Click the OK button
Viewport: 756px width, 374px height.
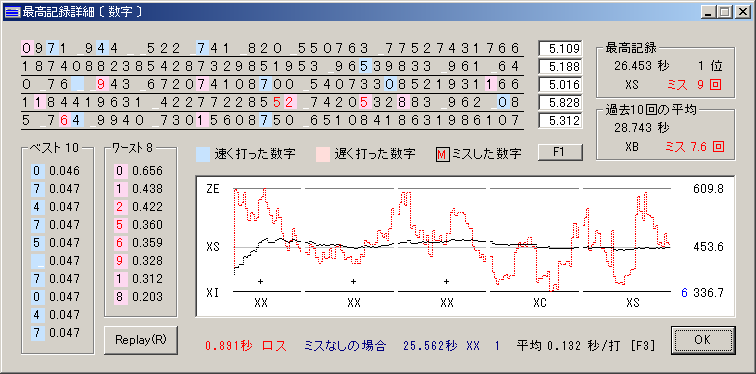coord(702,340)
